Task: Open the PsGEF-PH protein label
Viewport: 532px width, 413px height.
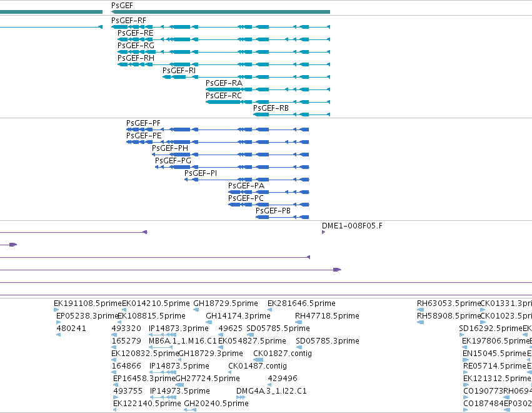Action: click(170, 148)
